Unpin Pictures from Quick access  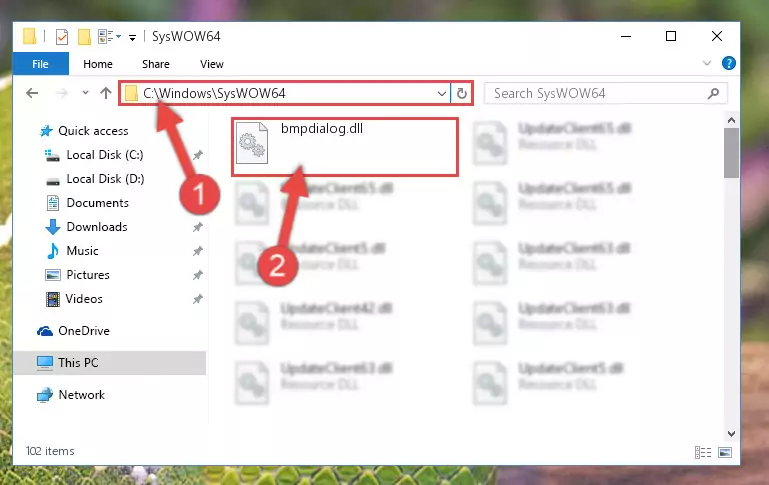pyautogui.click(x=198, y=275)
